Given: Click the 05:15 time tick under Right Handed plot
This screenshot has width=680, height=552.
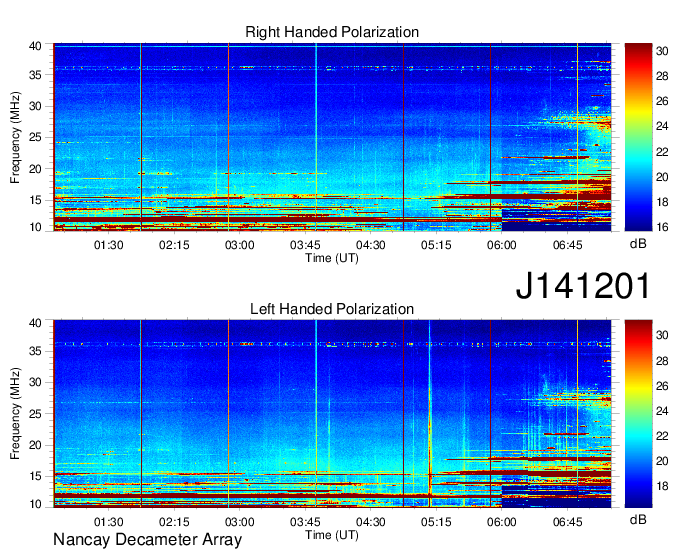Looking at the screenshot, I should 436,245.
